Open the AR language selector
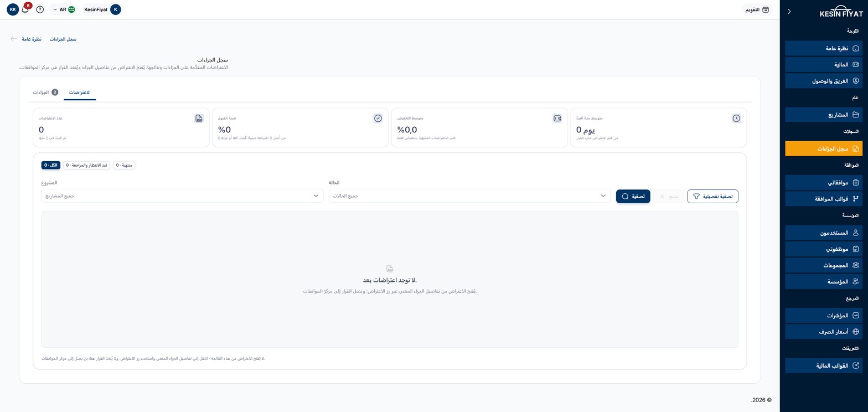The width and height of the screenshot is (868, 412). click(x=64, y=9)
